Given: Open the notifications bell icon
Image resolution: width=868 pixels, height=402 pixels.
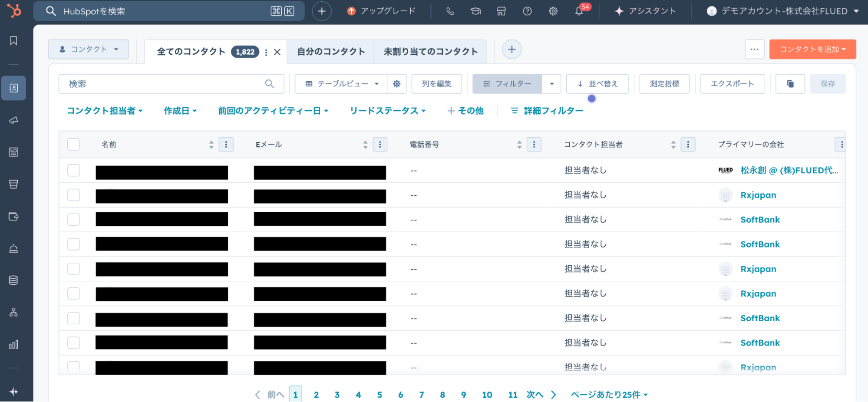Looking at the screenshot, I should point(579,11).
